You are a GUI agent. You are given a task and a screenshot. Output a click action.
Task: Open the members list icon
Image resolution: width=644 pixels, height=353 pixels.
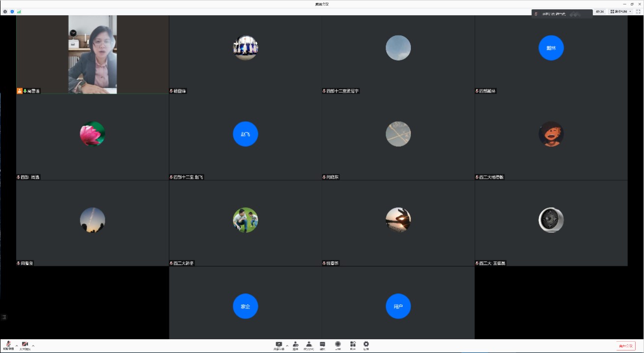coord(308,345)
